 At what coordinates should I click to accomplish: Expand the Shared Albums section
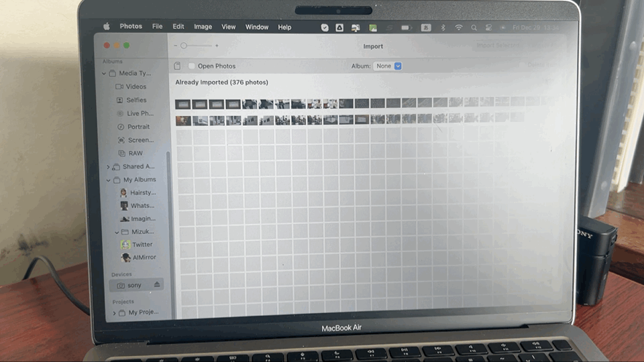(108, 167)
